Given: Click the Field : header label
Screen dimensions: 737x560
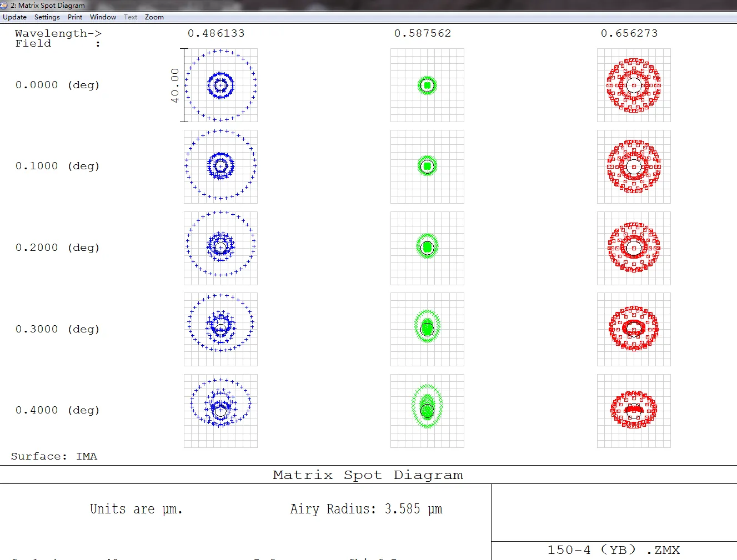Looking at the screenshot, I should 58,43.
